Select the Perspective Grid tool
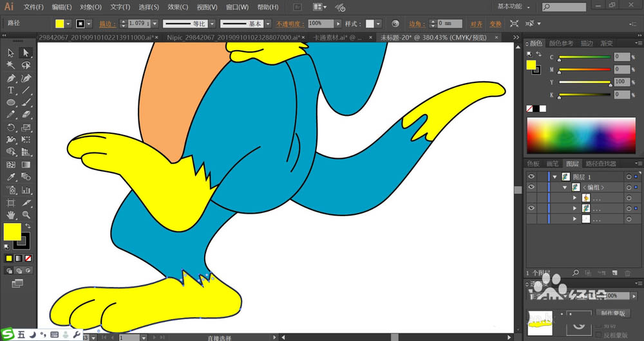644x341 pixels. pyautogui.click(x=26, y=152)
